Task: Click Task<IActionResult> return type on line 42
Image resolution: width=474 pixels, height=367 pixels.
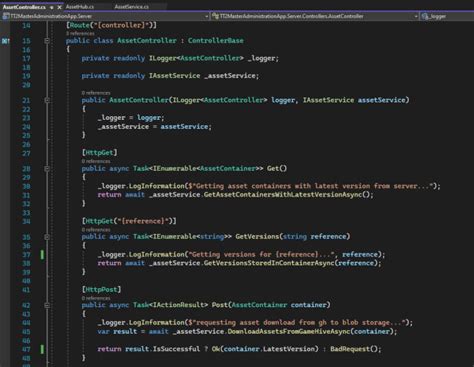Action: [x=170, y=305]
